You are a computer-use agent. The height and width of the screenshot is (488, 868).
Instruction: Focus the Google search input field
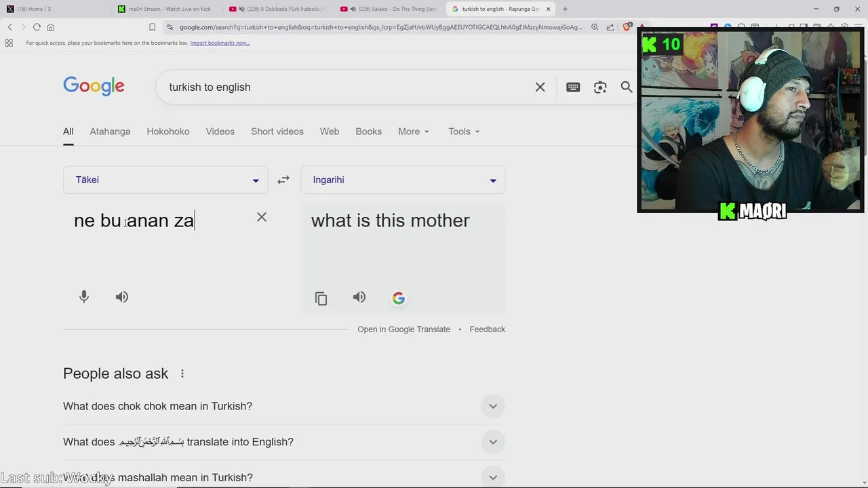click(x=346, y=87)
